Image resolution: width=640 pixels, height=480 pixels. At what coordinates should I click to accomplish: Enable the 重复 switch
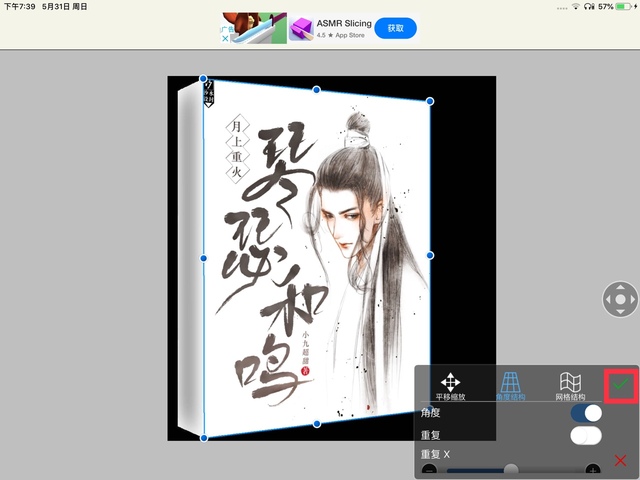pyautogui.click(x=585, y=435)
